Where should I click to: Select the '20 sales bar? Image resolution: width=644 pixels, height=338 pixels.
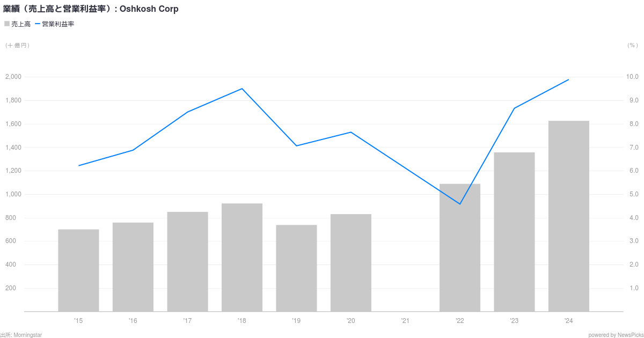[x=351, y=263]
